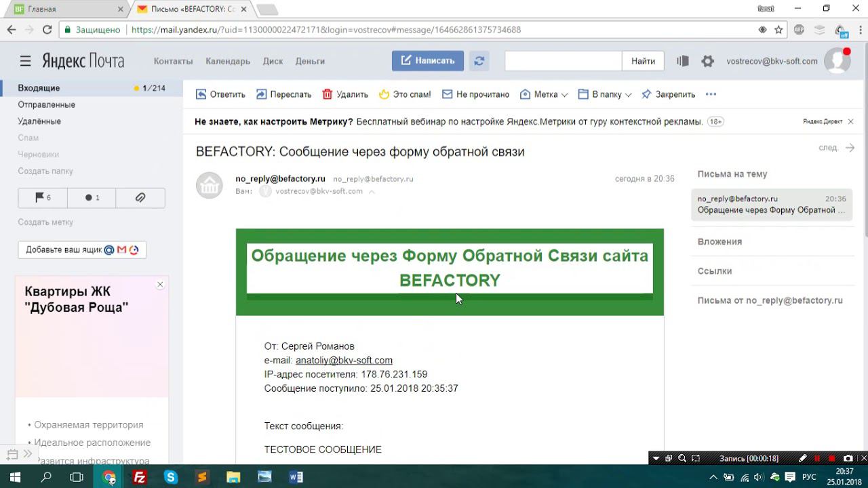Open the Yandex Mail hamburger menu
Image resolution: width=868 pixels, height=488 pixels.
click(25, 61)
